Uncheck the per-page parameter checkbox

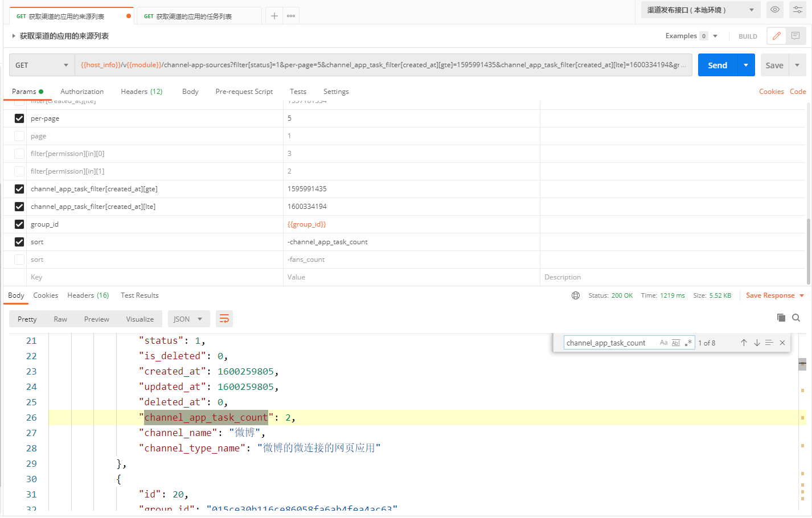[x=19, y=118]
